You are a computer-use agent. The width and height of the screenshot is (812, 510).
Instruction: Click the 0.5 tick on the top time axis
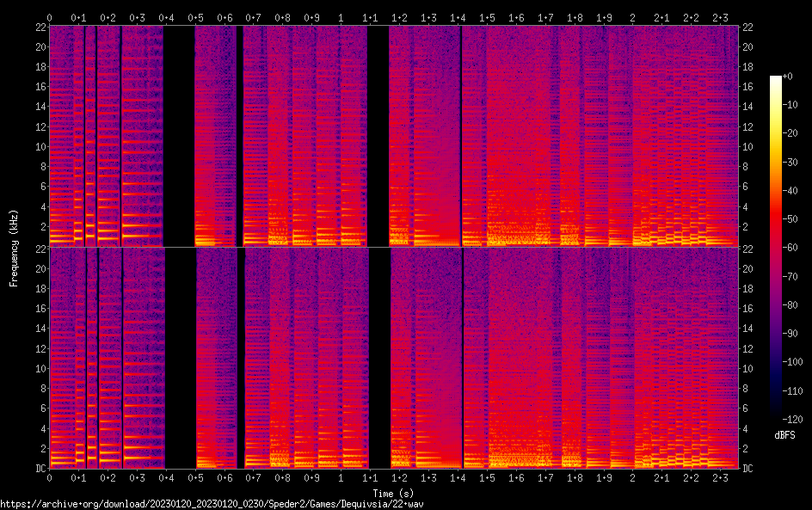click(x=196, y=17)
